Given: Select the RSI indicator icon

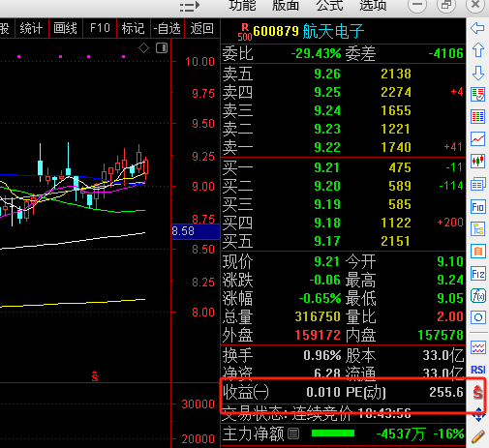Looking at the screenshot, I should pyautogui.click(x=477, y=370).
